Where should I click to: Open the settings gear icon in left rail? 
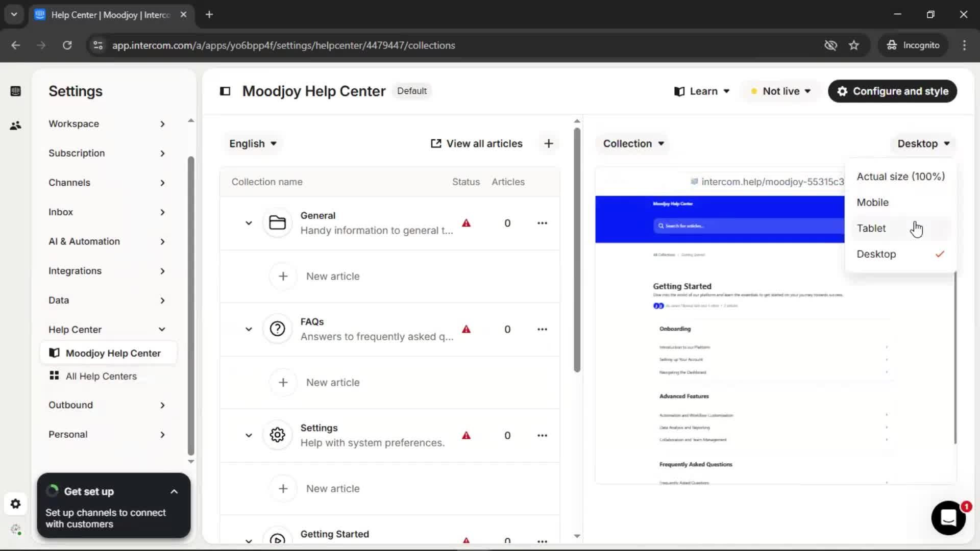point(15,504)
